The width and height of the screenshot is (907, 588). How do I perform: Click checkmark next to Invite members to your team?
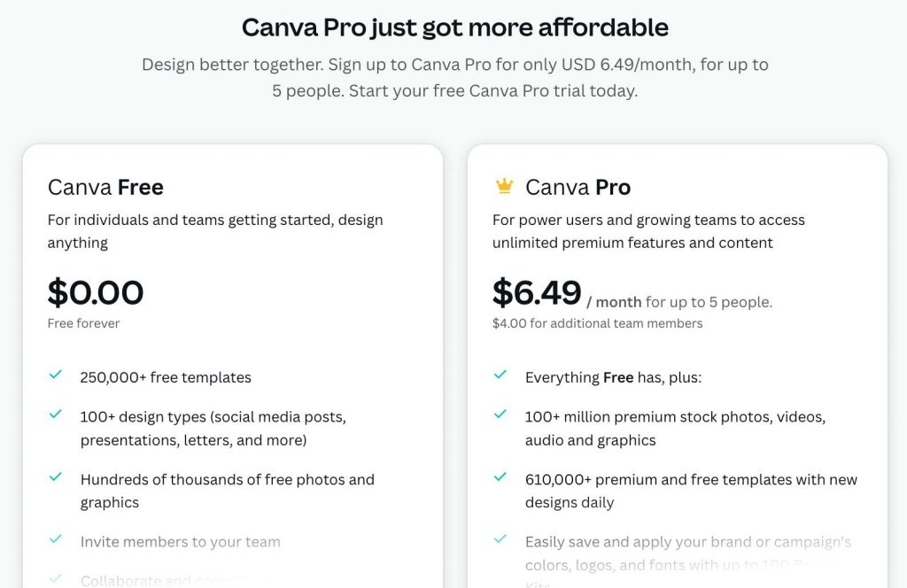point(56,539)
